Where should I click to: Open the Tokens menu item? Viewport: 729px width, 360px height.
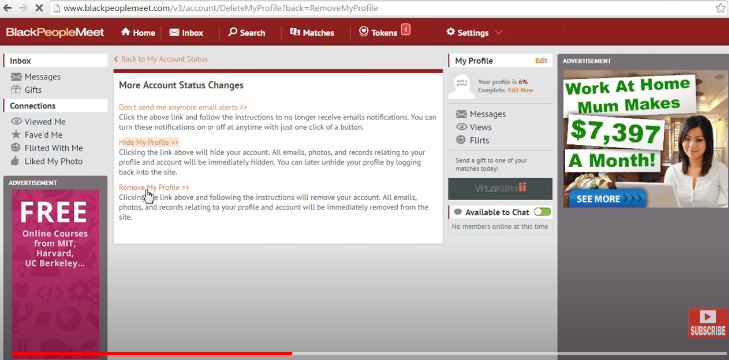[x=384, y=33]
